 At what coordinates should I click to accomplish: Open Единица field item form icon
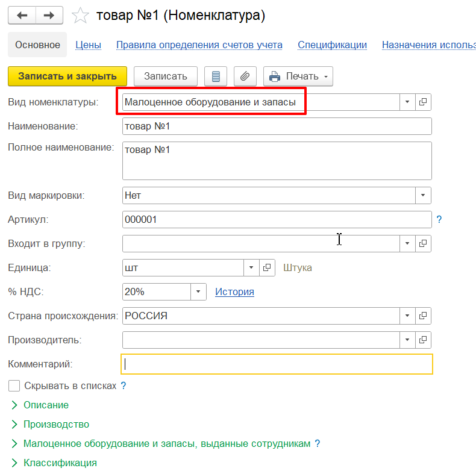click(267, 267)
